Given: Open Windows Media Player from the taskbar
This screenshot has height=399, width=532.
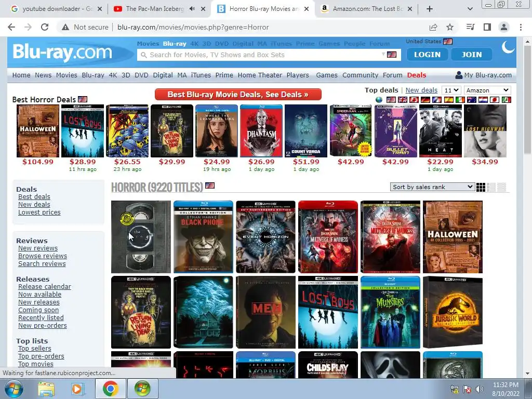Looking at the screenshot, I should (77, 389).
